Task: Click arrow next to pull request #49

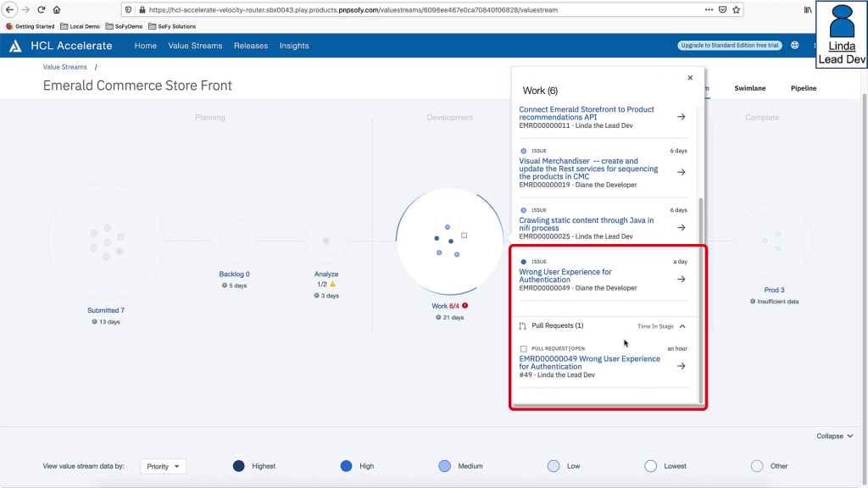Action: [681, 366]
